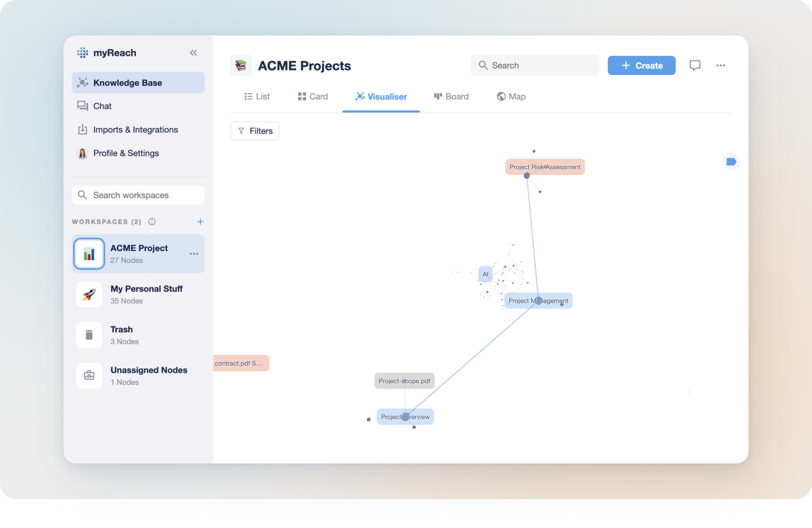Screen dimensions: 812x528
Task: Collapse the sidebar with double chevron
Action: (193, 53)
